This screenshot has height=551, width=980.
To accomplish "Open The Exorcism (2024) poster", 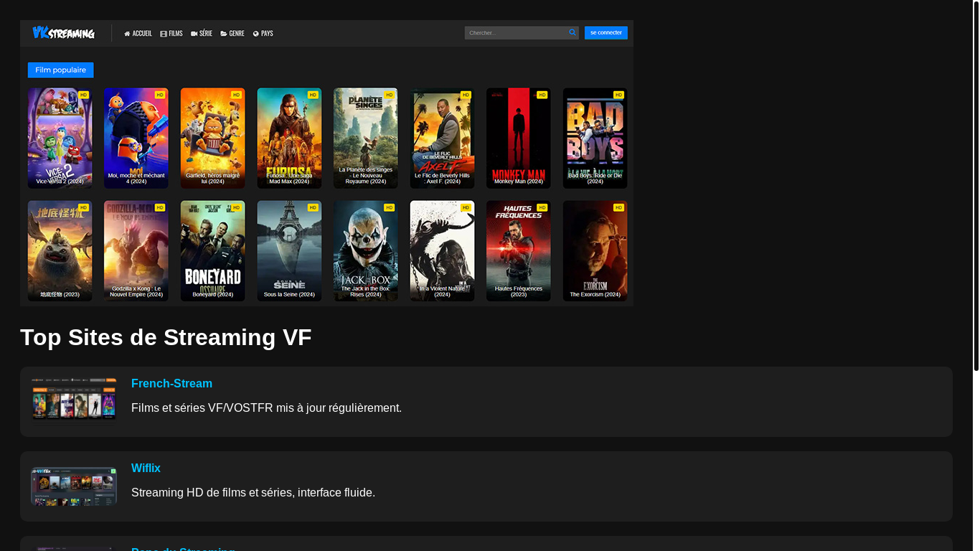I will 595,251.
